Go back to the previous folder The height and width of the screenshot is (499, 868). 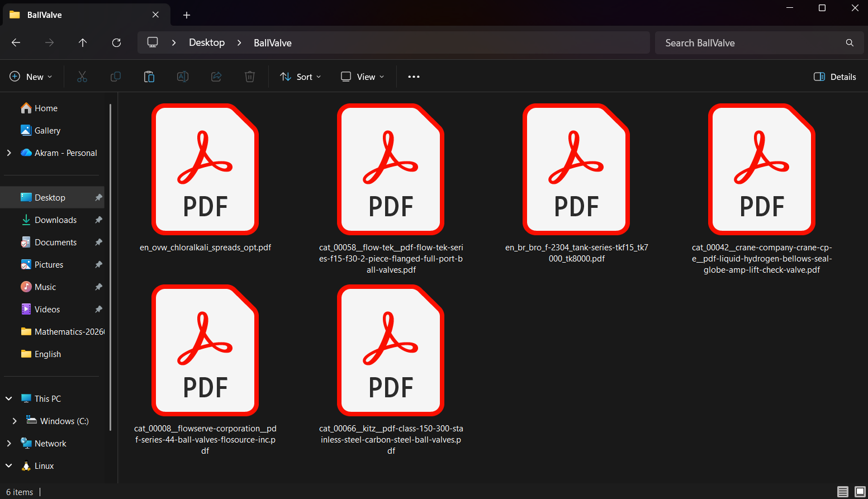tap(16, 42)
